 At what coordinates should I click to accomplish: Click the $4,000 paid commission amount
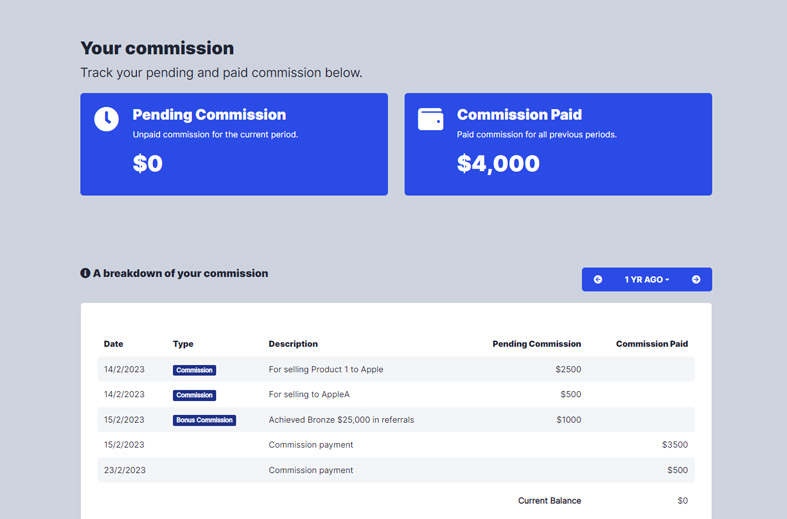click(x=498, y=164)
